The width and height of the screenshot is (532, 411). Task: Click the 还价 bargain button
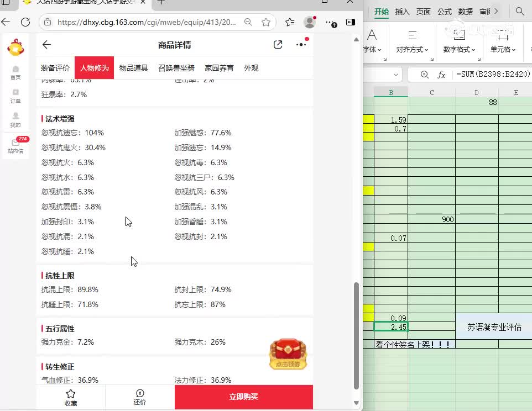(x=140, y=397)
